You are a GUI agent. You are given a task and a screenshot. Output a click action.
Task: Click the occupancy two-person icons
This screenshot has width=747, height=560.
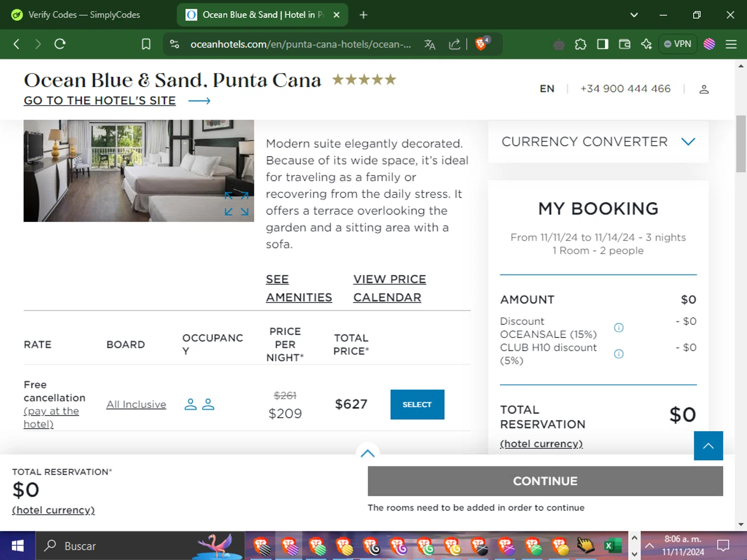click(x=199, y=404)
